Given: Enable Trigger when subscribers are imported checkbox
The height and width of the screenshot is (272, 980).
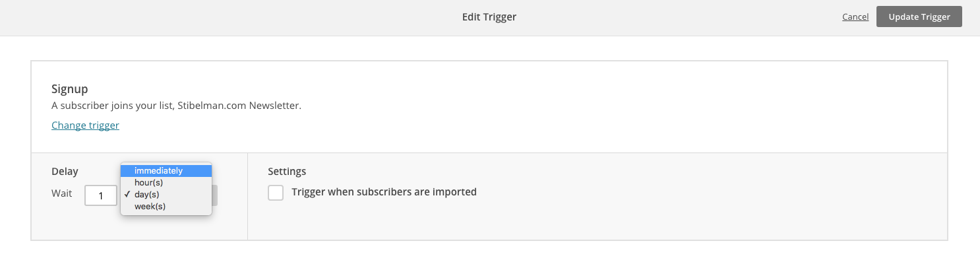Looking at the screenshot, I should (276, 192).
